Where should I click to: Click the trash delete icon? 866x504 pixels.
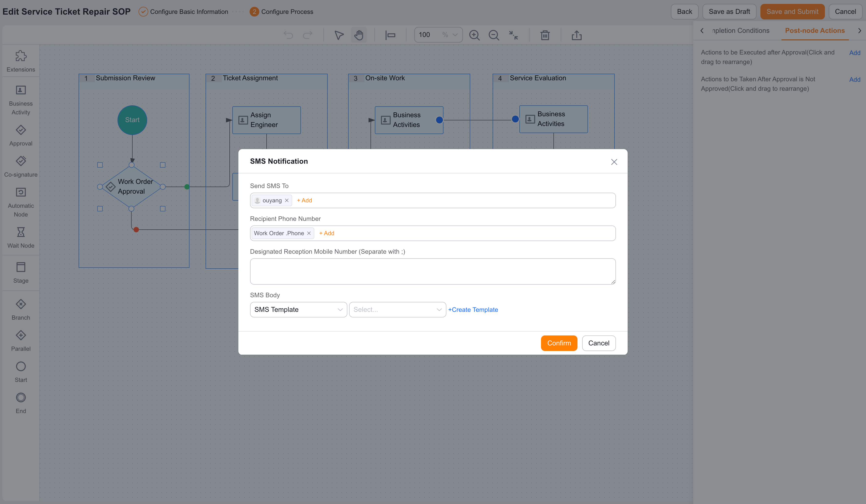coord(545,35)
